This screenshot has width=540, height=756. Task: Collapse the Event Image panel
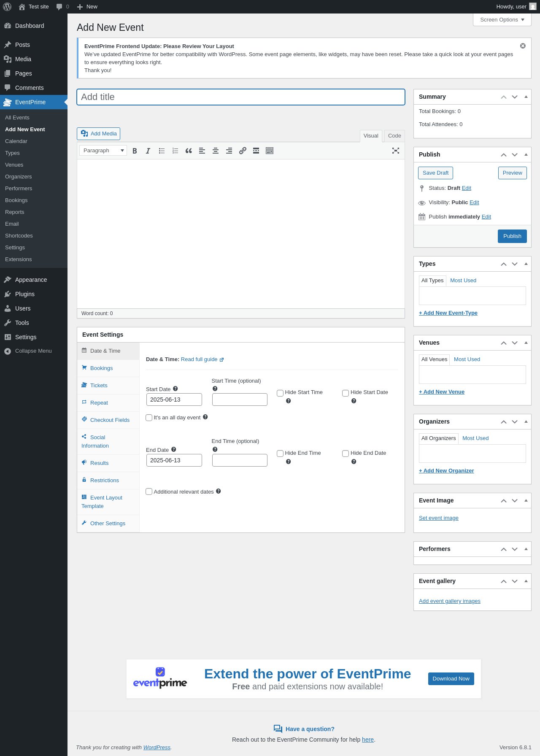point(526,500)
